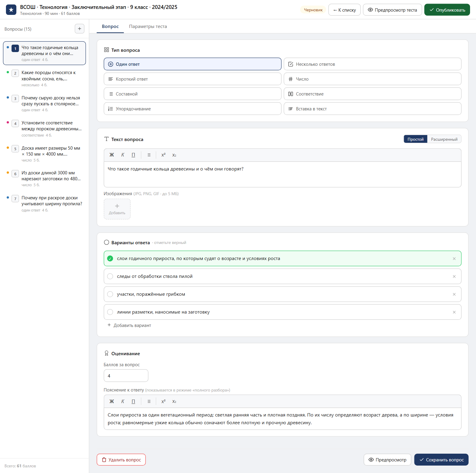Toggle subscript in explanation toolbar
Screen dimensions: 476x473
pyautogui.click(x=174, y=401)
